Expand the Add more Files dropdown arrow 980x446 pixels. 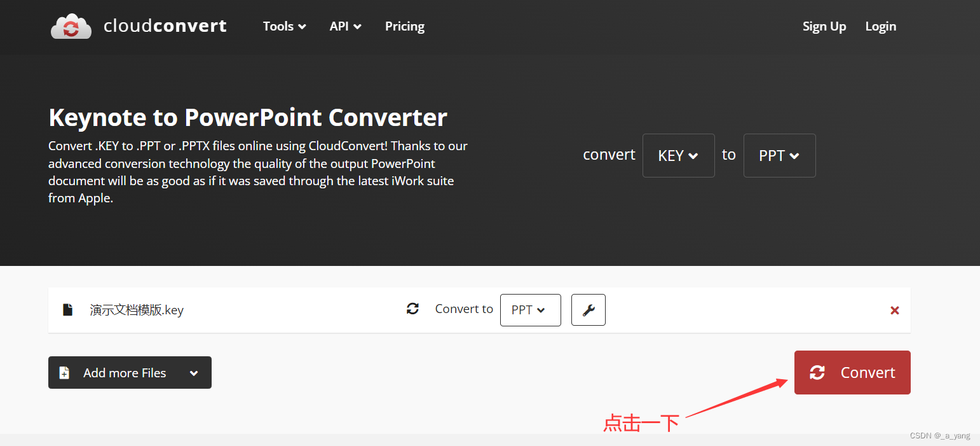coord(194,373)
